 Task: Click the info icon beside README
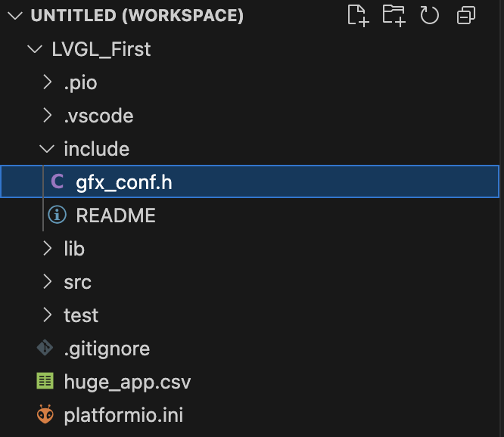(58, 215)
